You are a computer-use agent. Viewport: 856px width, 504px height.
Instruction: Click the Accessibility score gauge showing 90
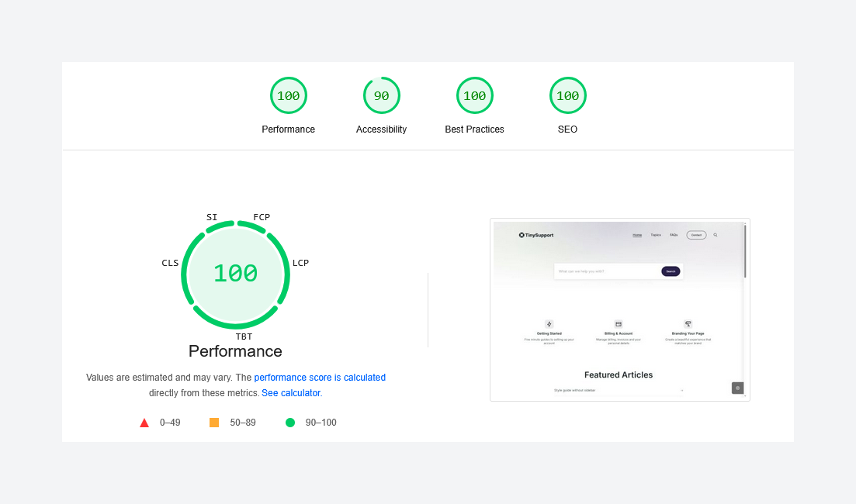[x=381, y=95]
